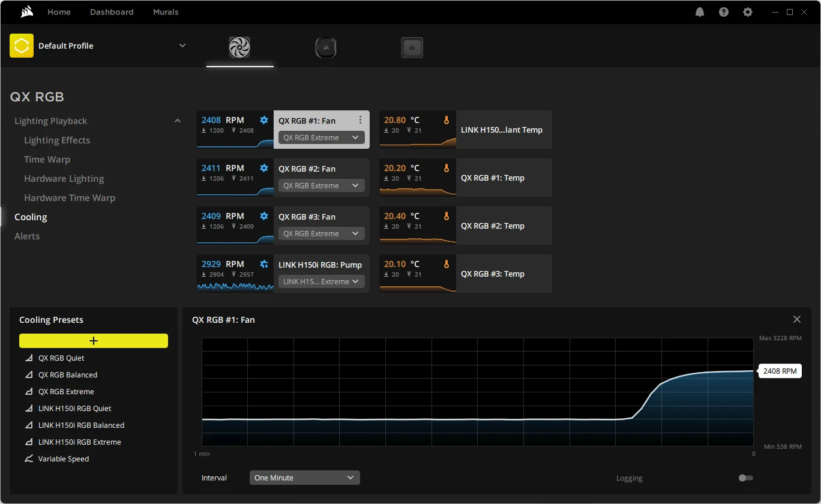Viewport: 821px width, 504px height.
Task: Open the settings gear in title bar
Action: tap(748, 12)
